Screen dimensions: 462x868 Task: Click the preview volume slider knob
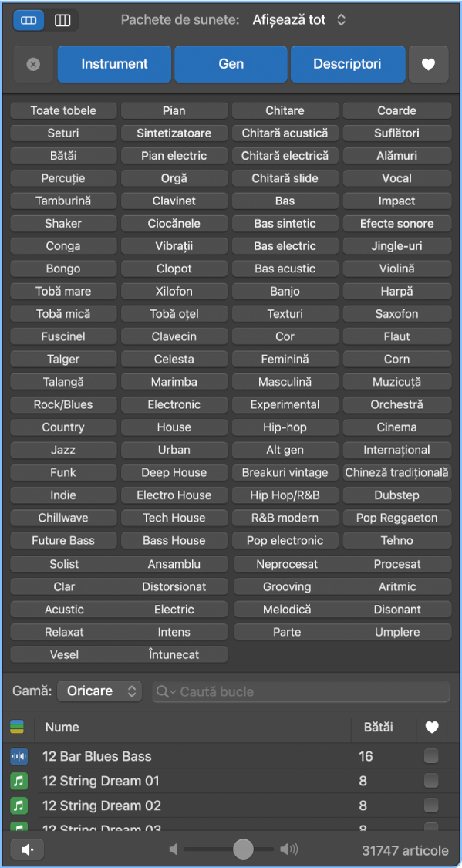point(243,849)
